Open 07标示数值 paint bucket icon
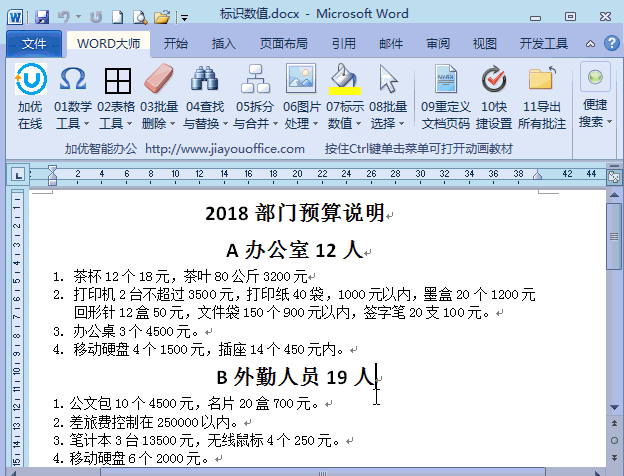This screenshot has height=476, width=624. pos(345,79)
